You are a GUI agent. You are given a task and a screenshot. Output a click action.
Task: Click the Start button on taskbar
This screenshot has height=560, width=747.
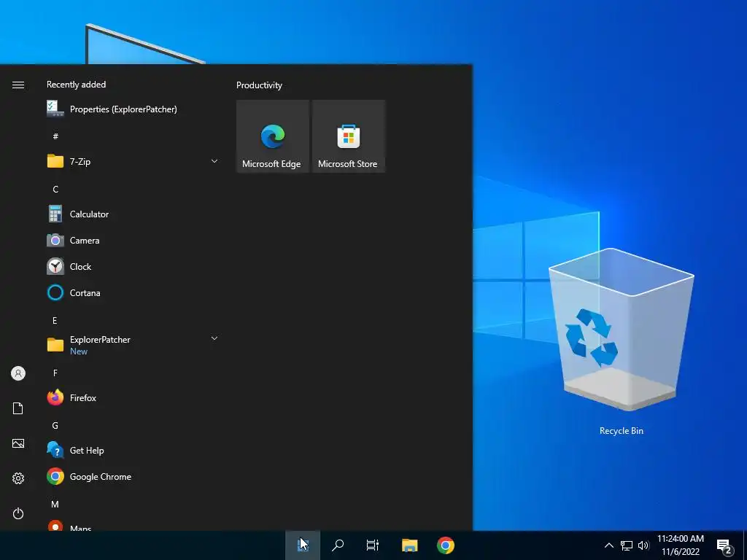pyautogui.click(x=303, y=545)
